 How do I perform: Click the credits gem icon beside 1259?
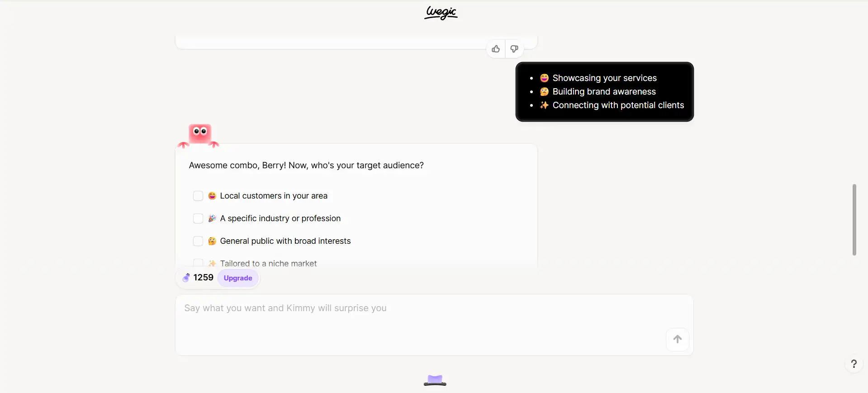click(x=186, y=278)
